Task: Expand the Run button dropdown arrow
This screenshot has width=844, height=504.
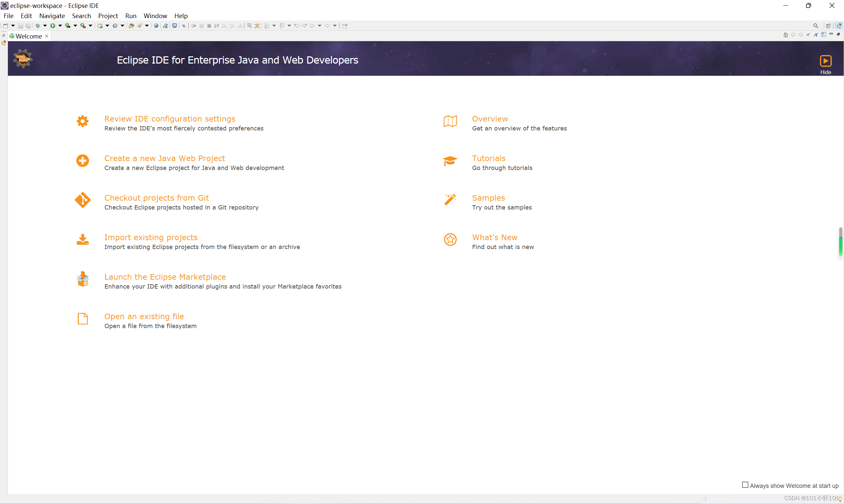Action: click(60, 26)
